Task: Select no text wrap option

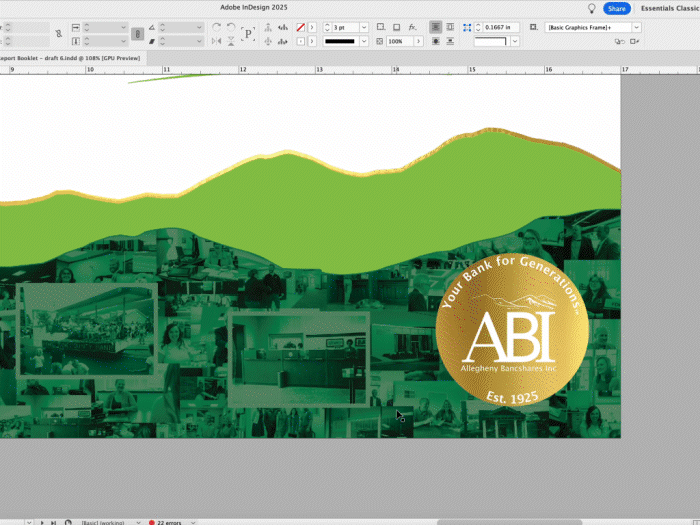Action: pos(436,27)
